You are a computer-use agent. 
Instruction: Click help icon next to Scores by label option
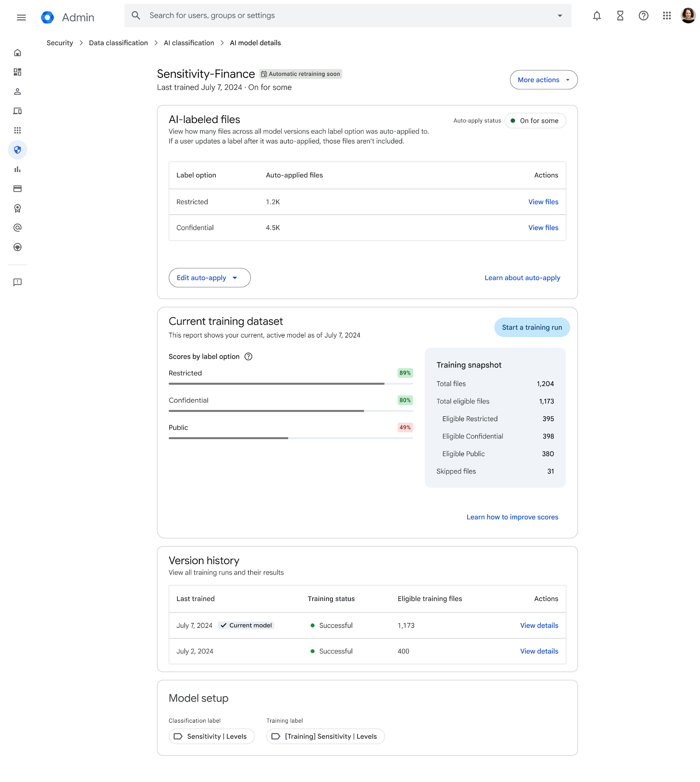click(248, 357)
